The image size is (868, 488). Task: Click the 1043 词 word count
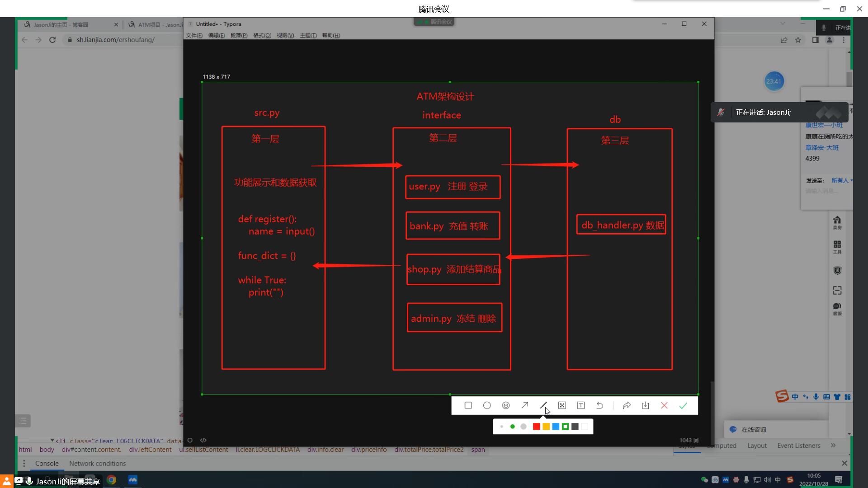[689, 440]
